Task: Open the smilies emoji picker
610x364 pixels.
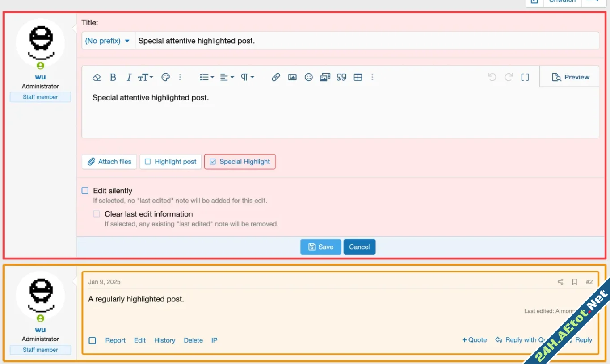Action: (x=309, y=77)
